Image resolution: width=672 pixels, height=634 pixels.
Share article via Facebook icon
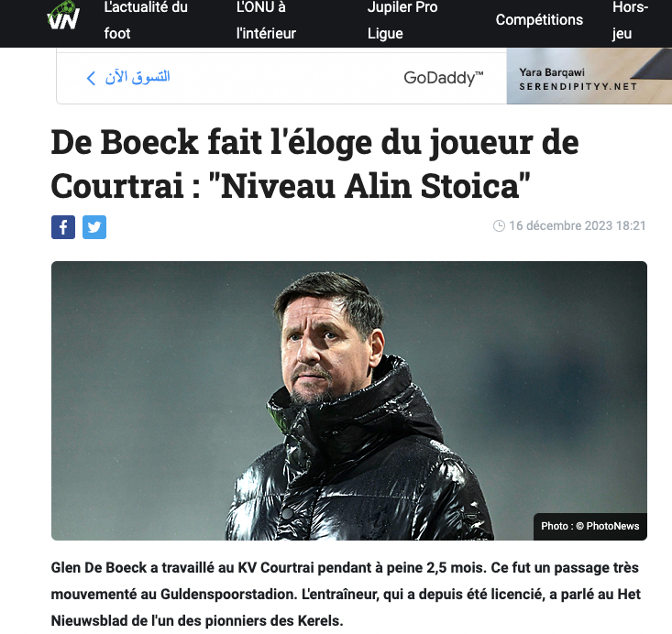[63, 227]
